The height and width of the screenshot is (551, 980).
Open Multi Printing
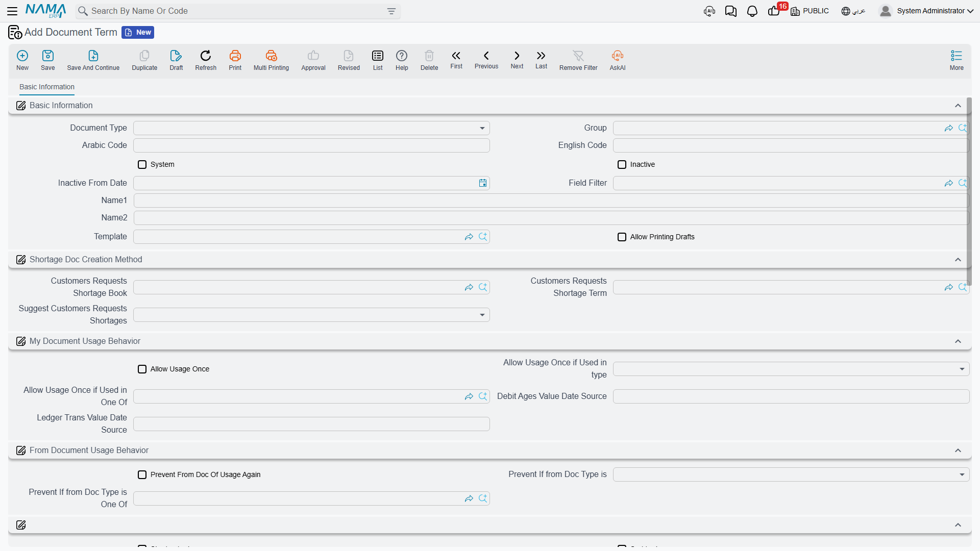(271, 60)
